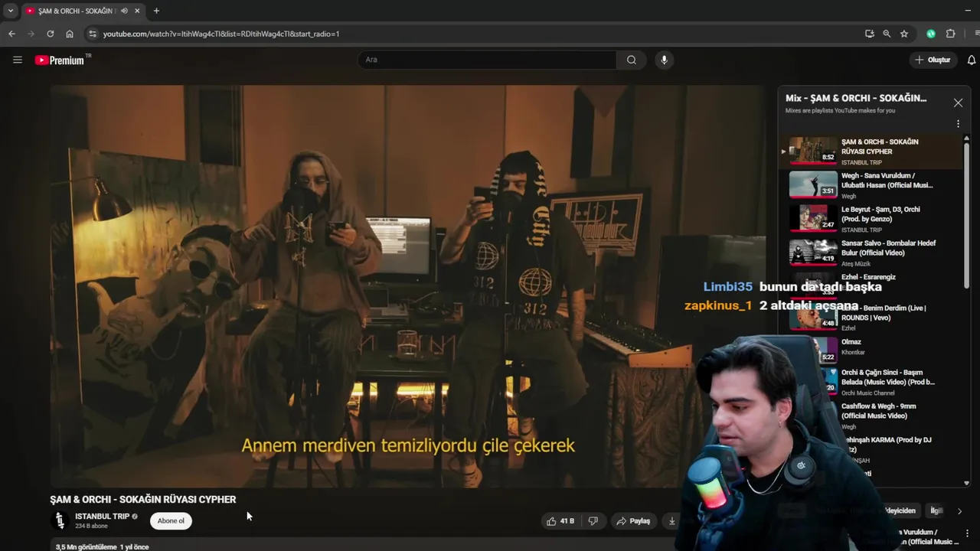Screen dimensions: 980x551
Task: Open a new browser tab
Action: point(156,11)
